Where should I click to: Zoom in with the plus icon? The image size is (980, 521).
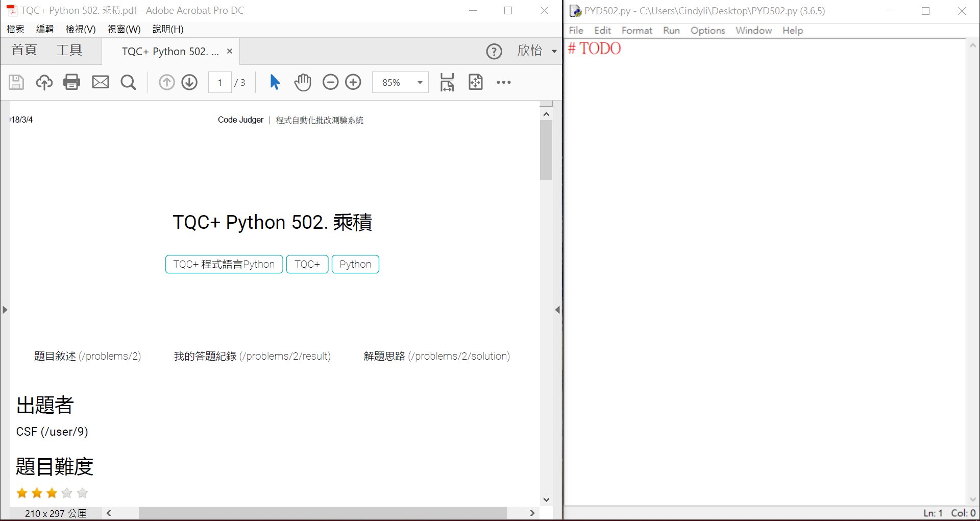(353, 82)
